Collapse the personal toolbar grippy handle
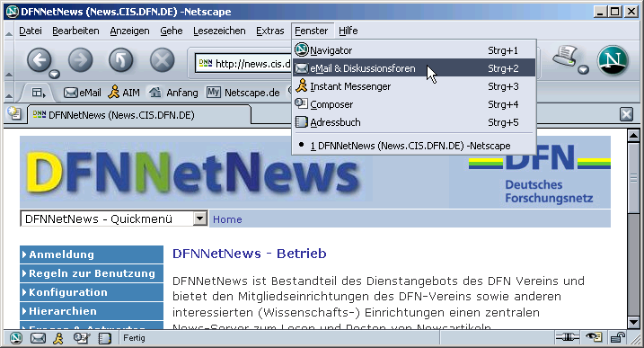The width and height of the screenshot is (644, 348). 9,93
